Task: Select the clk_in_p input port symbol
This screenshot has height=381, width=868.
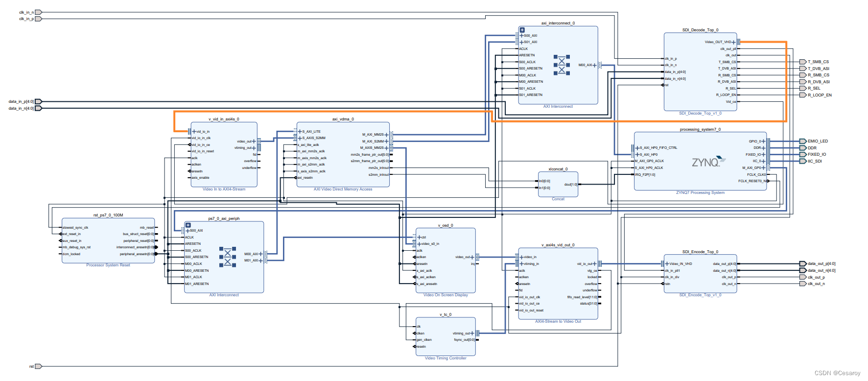Action: coord(38,19)
